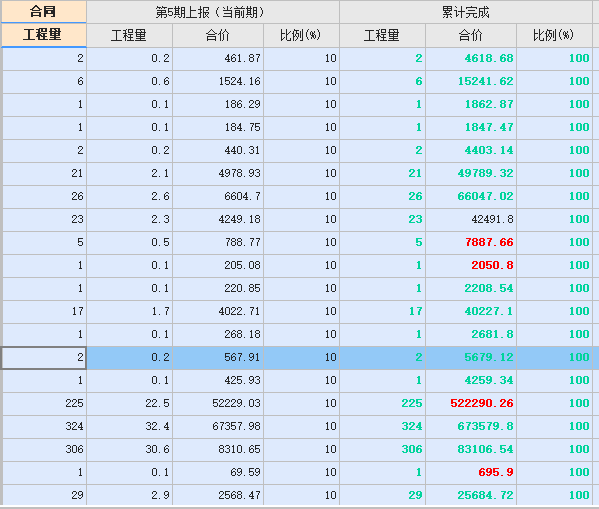Select the cell showing 6604.7
Viewport: 599px width, 509px height.
coord(218,196)
